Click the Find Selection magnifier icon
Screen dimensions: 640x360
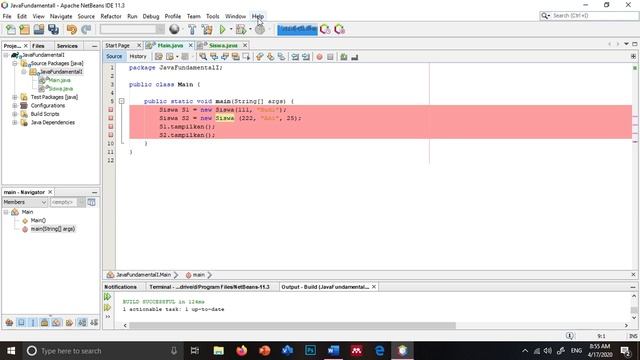click(x=203, y=57)
